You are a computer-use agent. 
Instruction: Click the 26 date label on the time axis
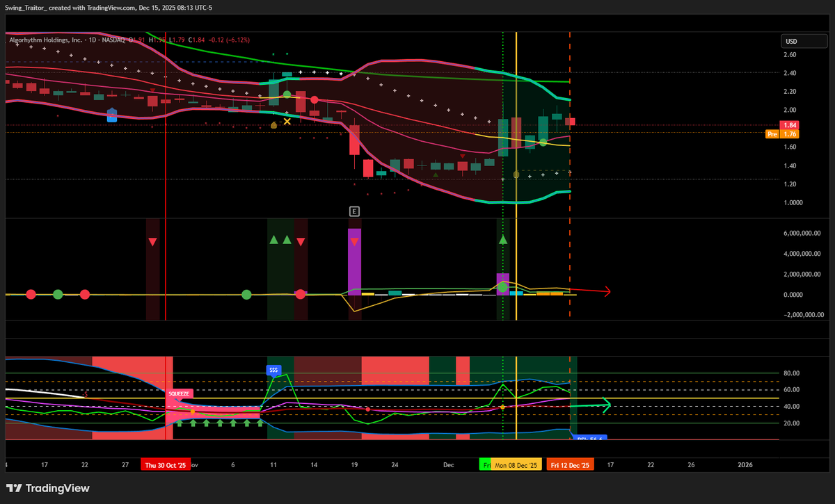(691, 465)
